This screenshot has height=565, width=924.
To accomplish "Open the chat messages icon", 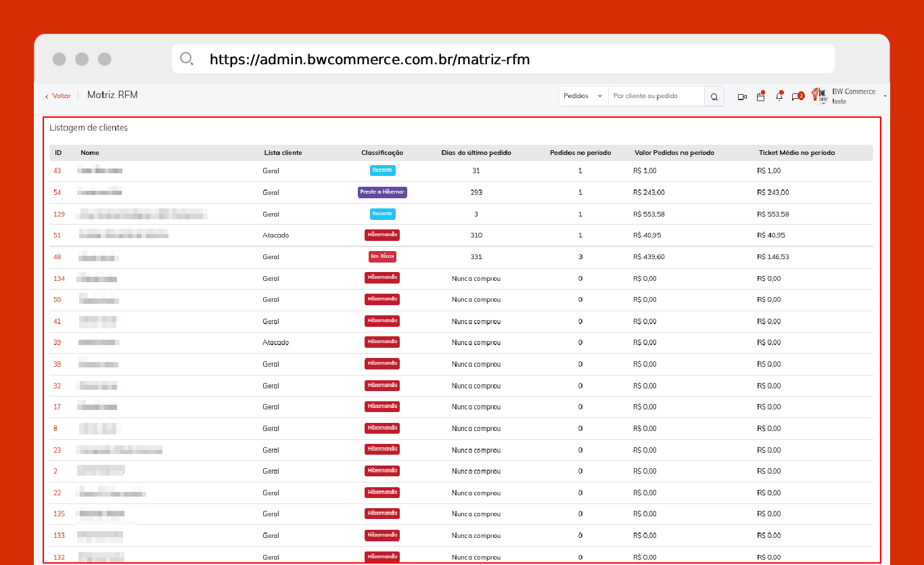I will point(796,97).
